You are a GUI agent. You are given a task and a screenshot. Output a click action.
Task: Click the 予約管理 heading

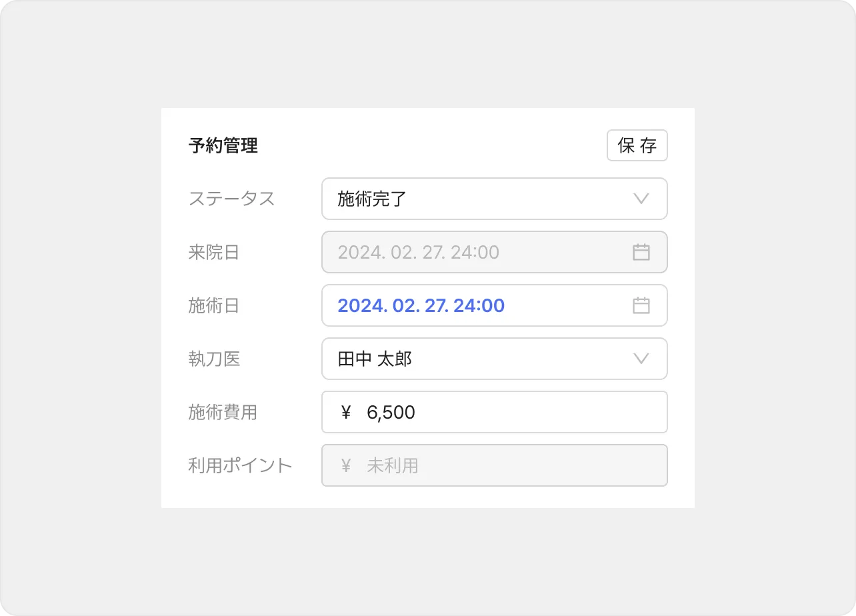point(223,145)
